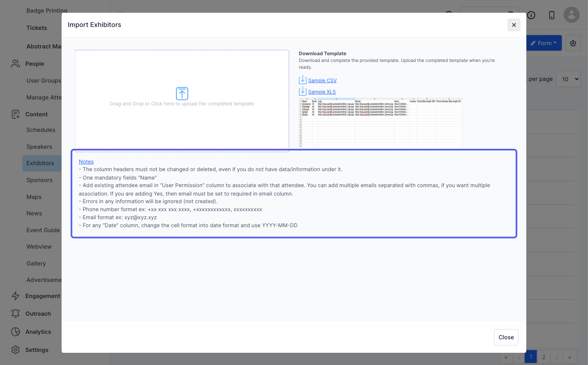Click the People icon in sidebar
The height and width of the screenshot is (365, 588).
point(16,64)
